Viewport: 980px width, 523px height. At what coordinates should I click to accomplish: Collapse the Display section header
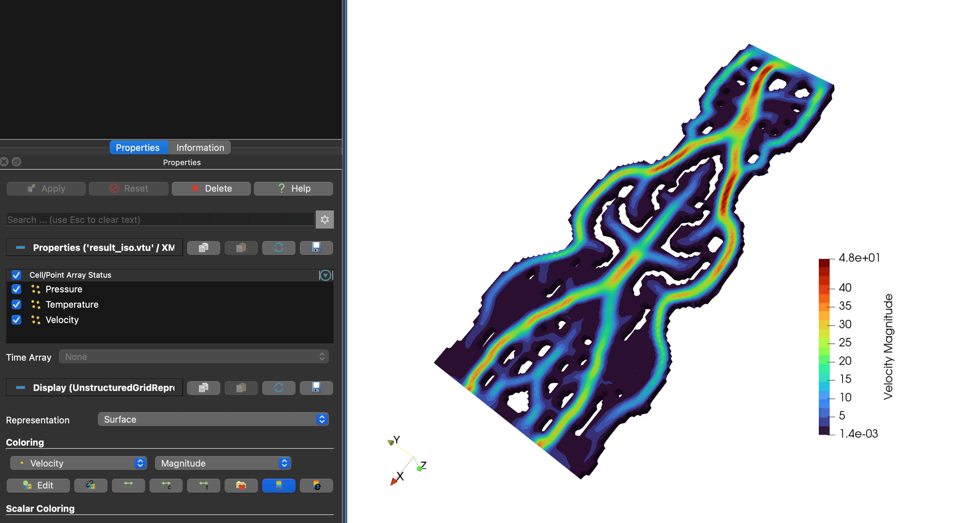point(21,388)
